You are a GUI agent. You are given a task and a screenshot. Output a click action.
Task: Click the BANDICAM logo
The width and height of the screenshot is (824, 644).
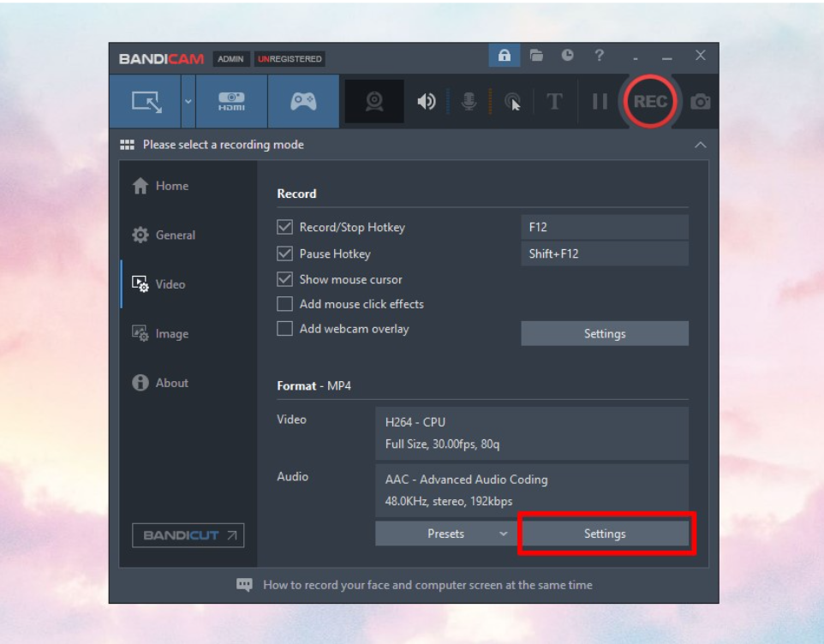161,59
